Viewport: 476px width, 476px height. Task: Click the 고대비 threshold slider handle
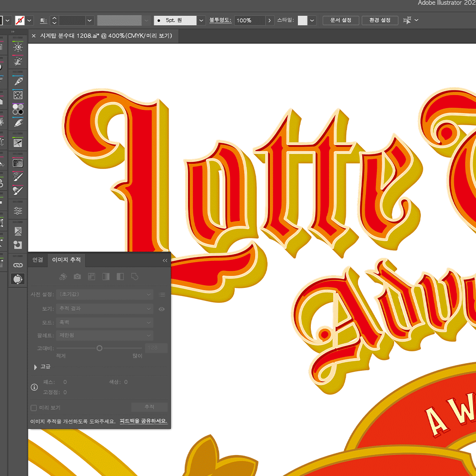(x=99, y=348)
